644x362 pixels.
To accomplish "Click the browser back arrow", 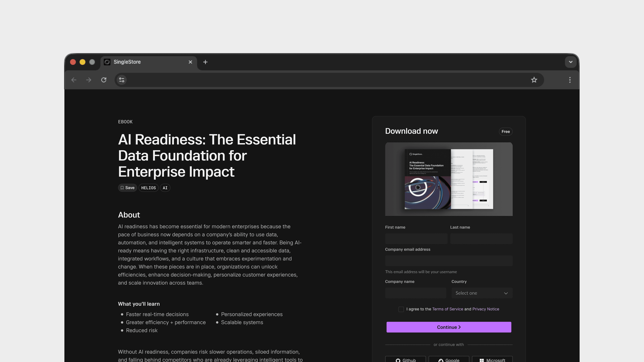I will 74,80.
